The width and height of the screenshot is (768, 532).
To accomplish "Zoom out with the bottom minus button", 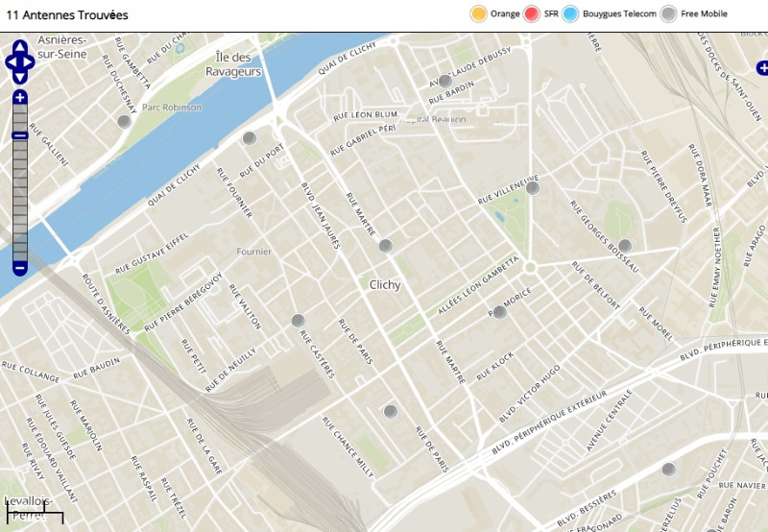I will [20, 268].
